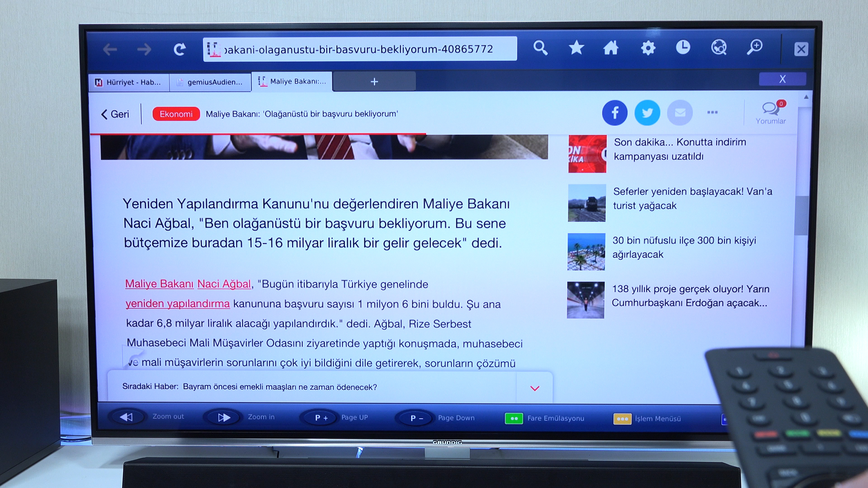Share the article by email icon
Image resolution: width=868 pixels, height=488 pixels.
coord(680,113)
